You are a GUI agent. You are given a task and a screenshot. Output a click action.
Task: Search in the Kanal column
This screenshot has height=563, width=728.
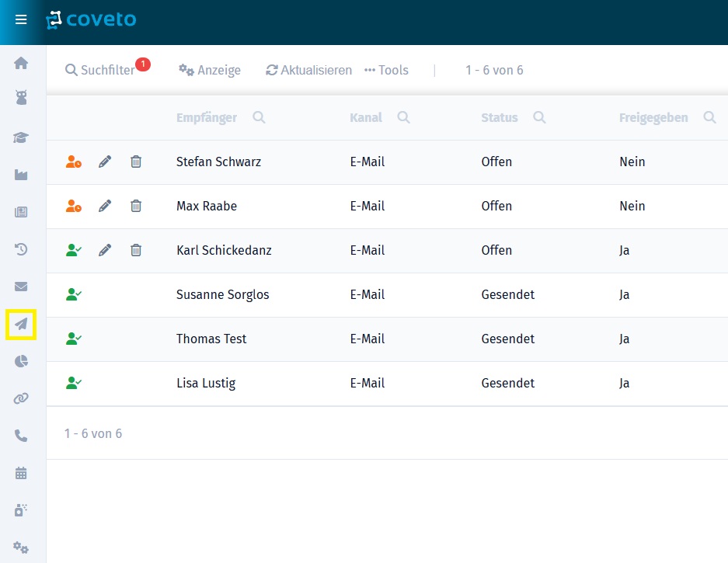coord(403,117)
